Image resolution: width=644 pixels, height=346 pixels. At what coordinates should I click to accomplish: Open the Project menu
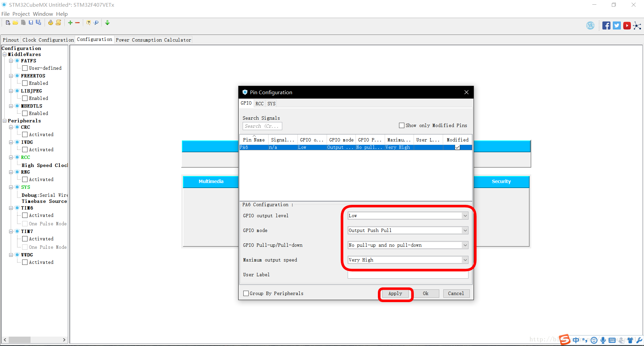[x=21, y=14]
